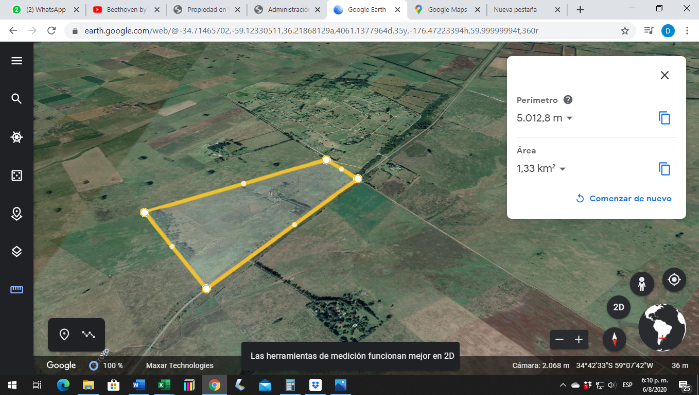Screen dimensions: 699x395
Task: Copy the perimeter value to clipboard
Action: [664, 118]
